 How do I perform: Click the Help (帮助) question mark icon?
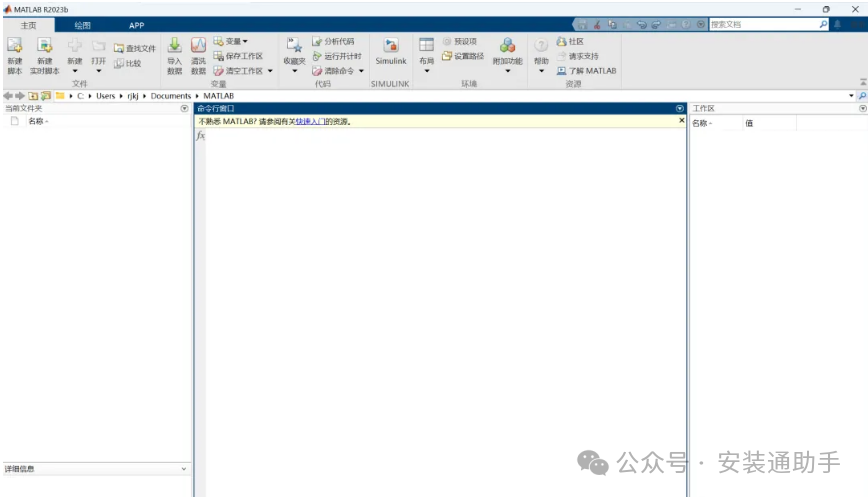[x=541, y=45]
